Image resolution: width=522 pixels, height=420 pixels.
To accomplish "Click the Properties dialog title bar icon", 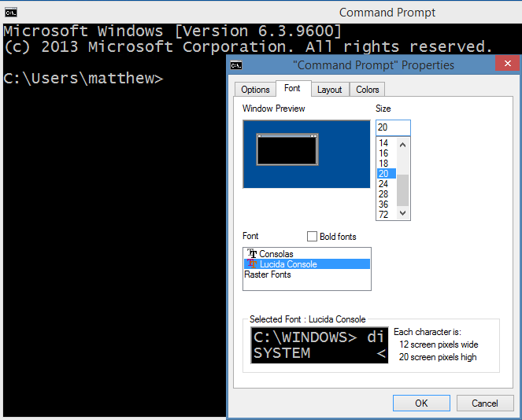I will 236,65.
